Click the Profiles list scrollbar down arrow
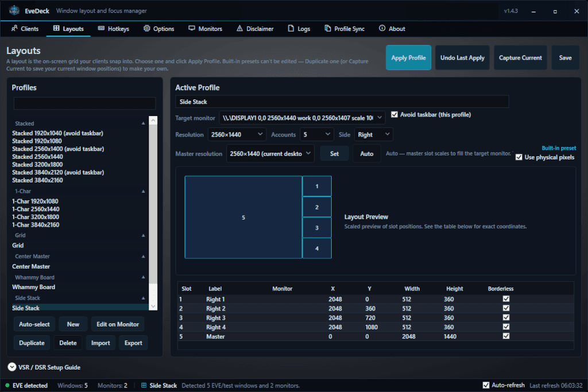Image resolution: width=588 pixels, height=392 pixels. click(x=153, y=306)
